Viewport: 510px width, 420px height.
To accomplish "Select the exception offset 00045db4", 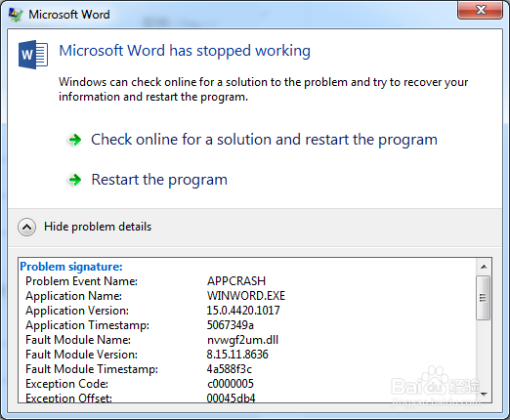I will point(231,398).
